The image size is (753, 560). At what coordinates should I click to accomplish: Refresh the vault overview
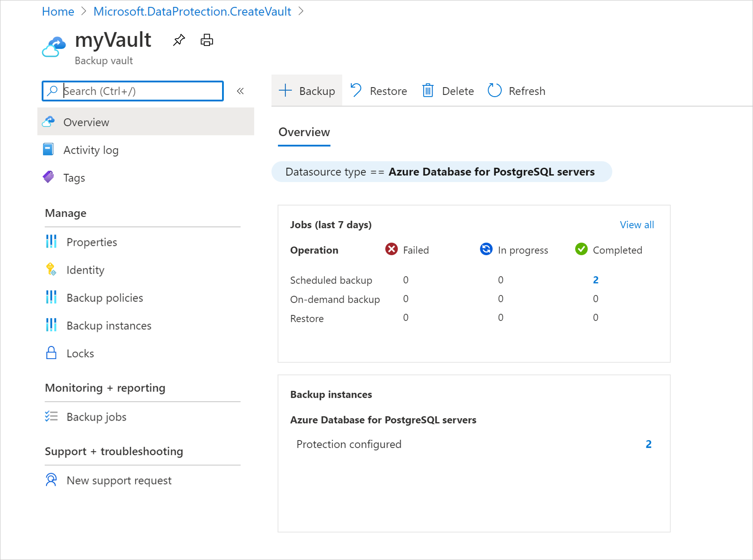click(x=516, y=91)
